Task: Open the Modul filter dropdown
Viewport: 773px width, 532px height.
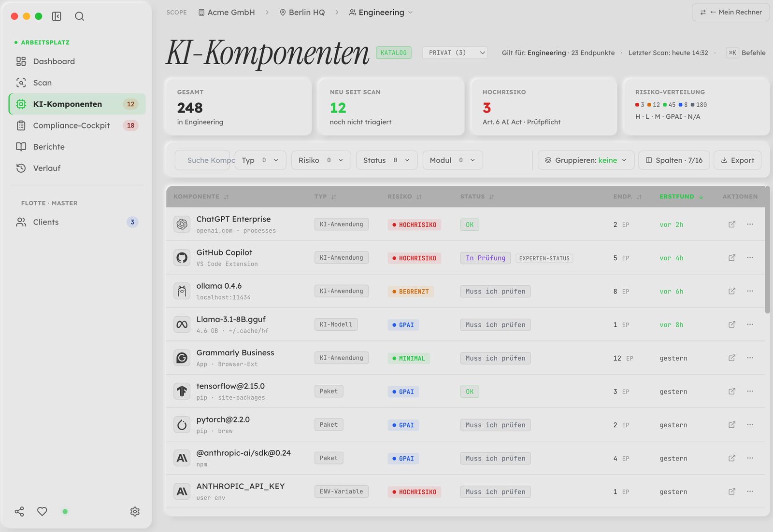Action: point(453,160)
